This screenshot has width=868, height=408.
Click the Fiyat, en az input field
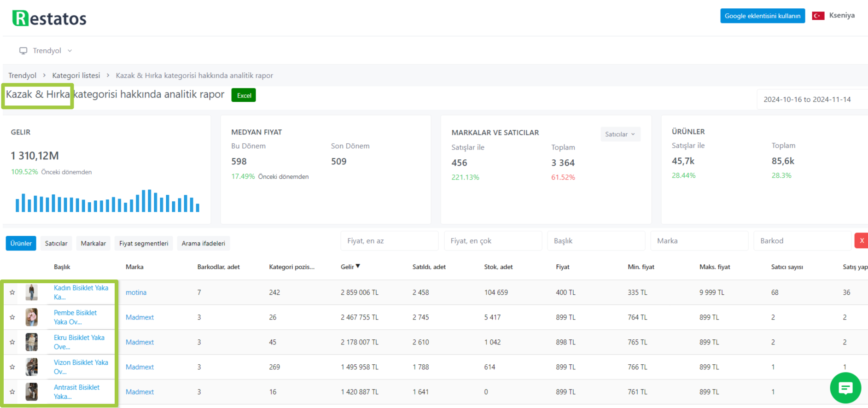click(390, 241)
